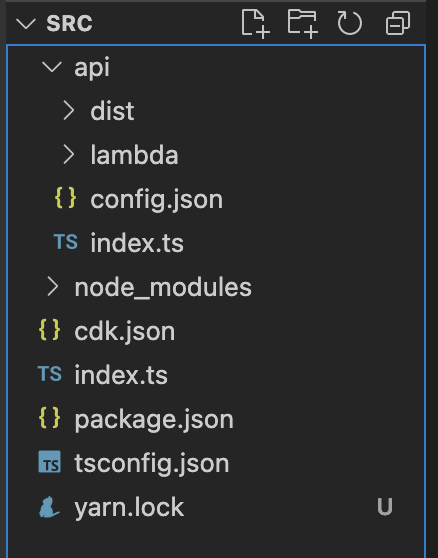This screenshot has height=558, width=438.
Task: Click the blue TS icon of tsconfig.json
Action: click(49, 462)
